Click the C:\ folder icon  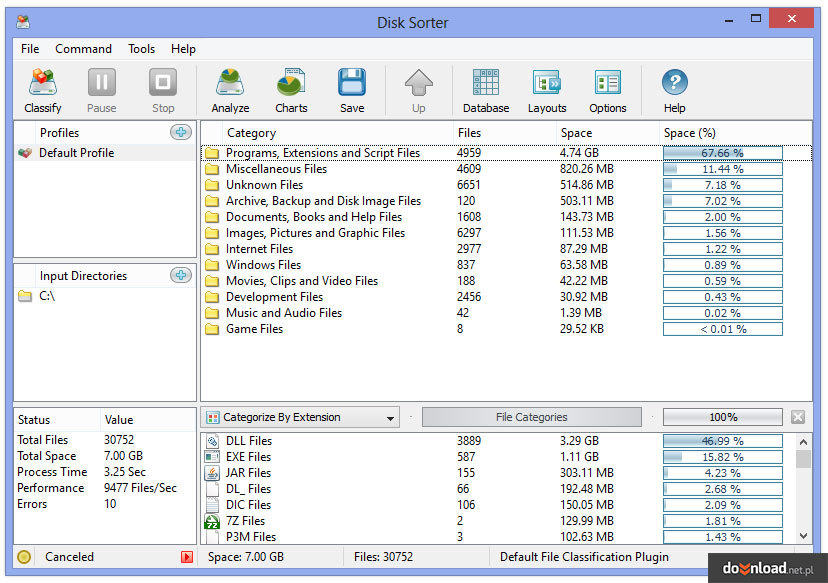click(x=25, y=296)
